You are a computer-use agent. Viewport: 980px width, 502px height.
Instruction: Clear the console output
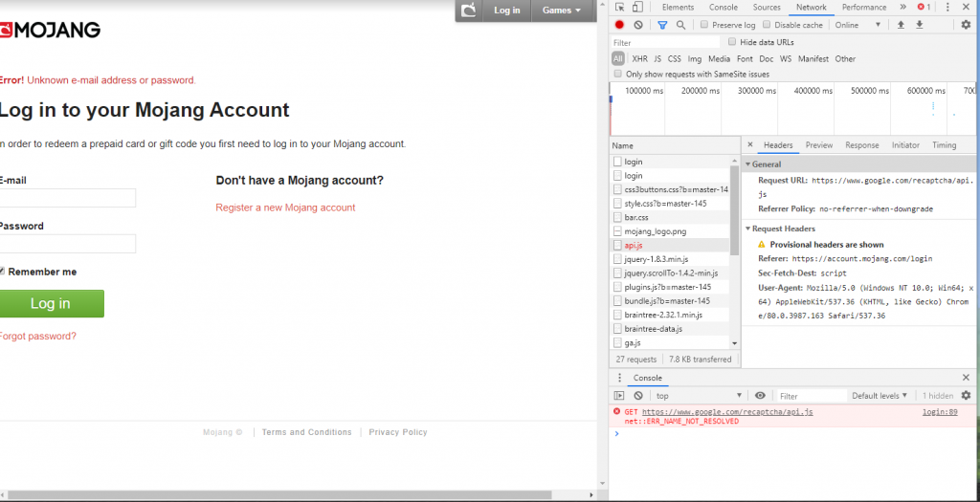pyautogui.click(x=638, y=396)
